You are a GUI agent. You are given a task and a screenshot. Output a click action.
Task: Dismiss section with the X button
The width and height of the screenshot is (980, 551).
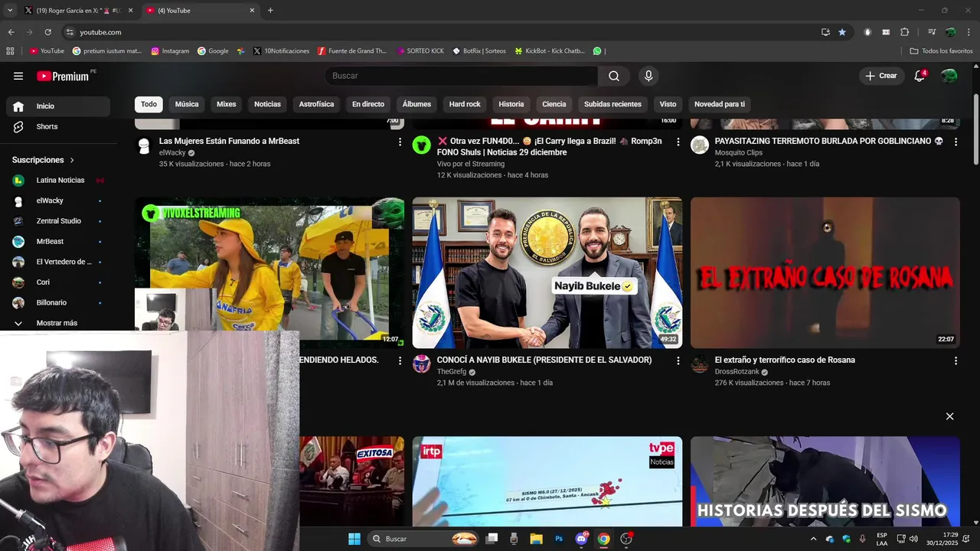point(949,416)
